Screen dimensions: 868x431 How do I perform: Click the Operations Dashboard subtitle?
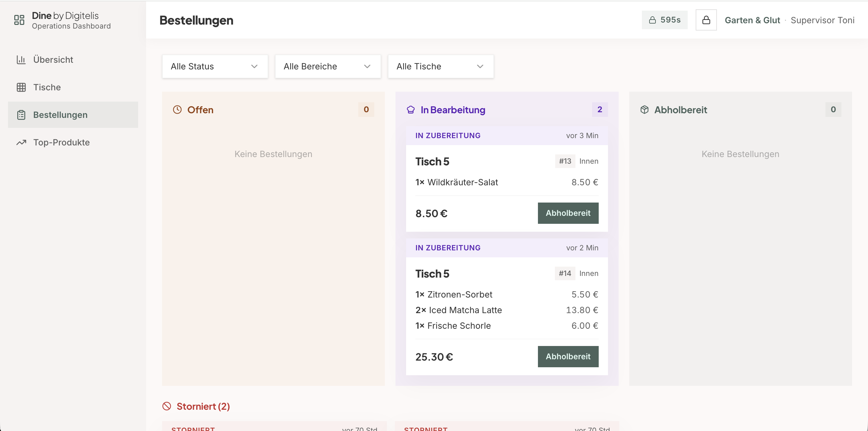(x=71, y=26)
